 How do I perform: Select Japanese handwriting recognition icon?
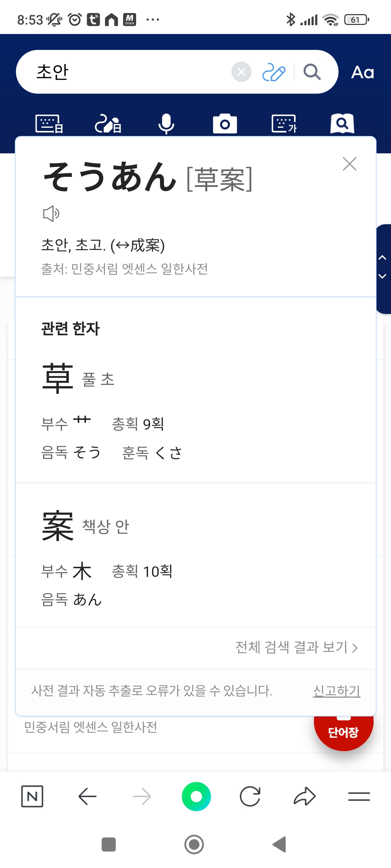click(x=108, y=124)
